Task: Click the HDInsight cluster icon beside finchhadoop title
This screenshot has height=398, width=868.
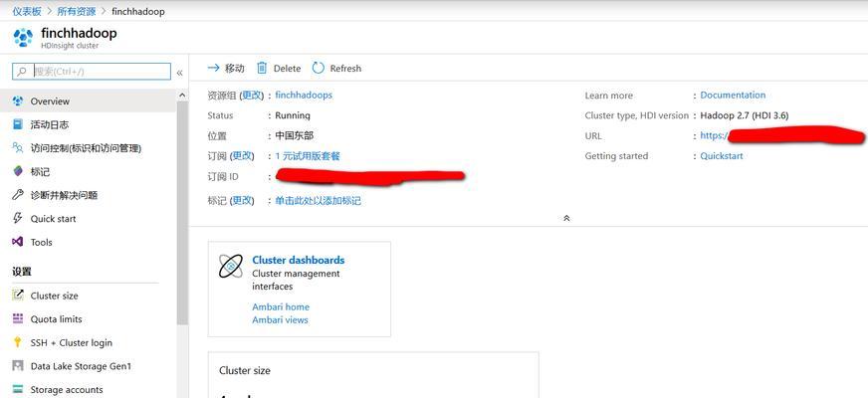Action: 23,38
